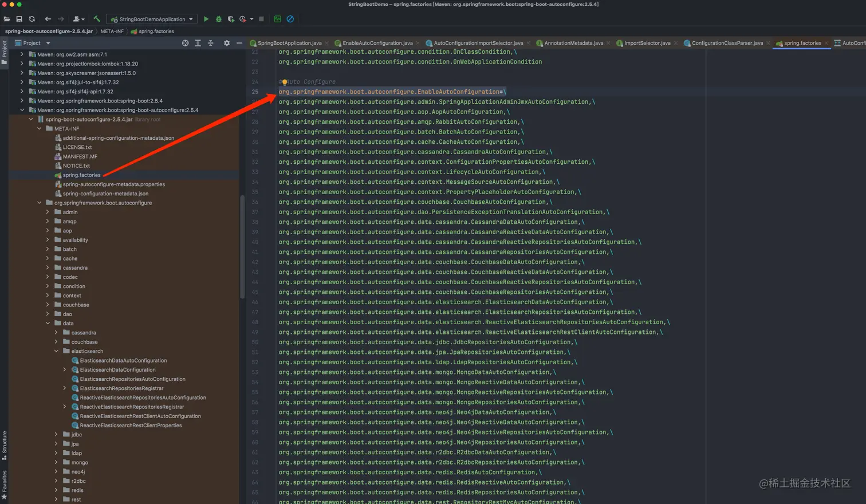Click the Save All toolbar icon
The image size is (866, 504).
(x=19, y=19)
